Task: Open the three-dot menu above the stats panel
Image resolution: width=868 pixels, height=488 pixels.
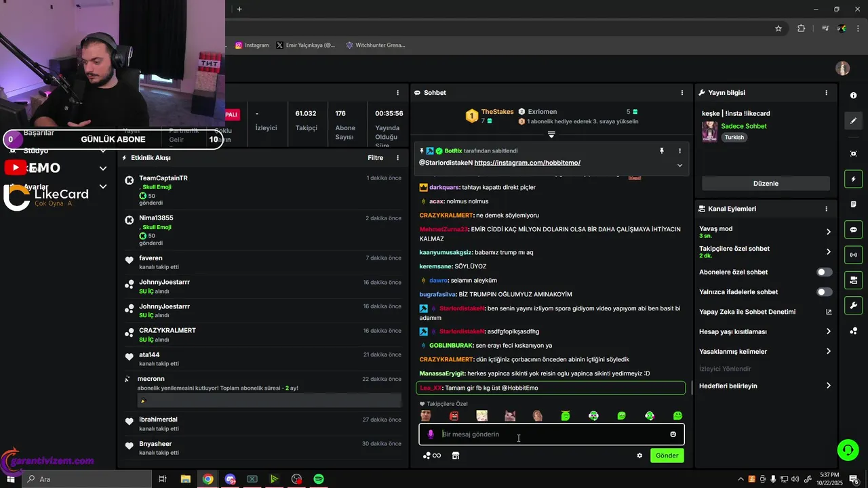Action: [x=398, y=92]
